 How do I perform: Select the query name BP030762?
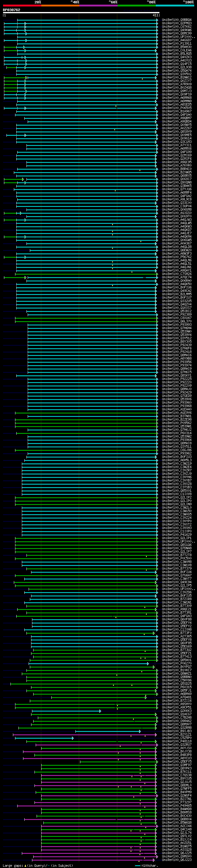tap(11, 10)
